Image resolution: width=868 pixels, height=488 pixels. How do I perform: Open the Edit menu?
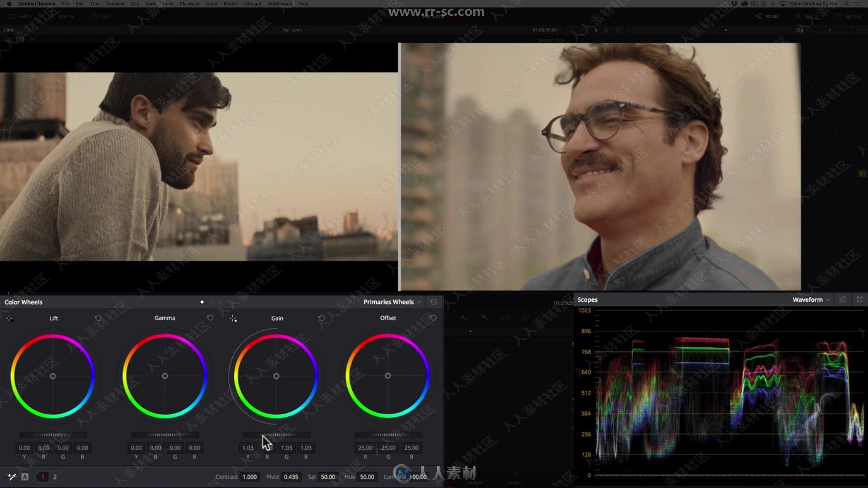(x=80, y=4)
